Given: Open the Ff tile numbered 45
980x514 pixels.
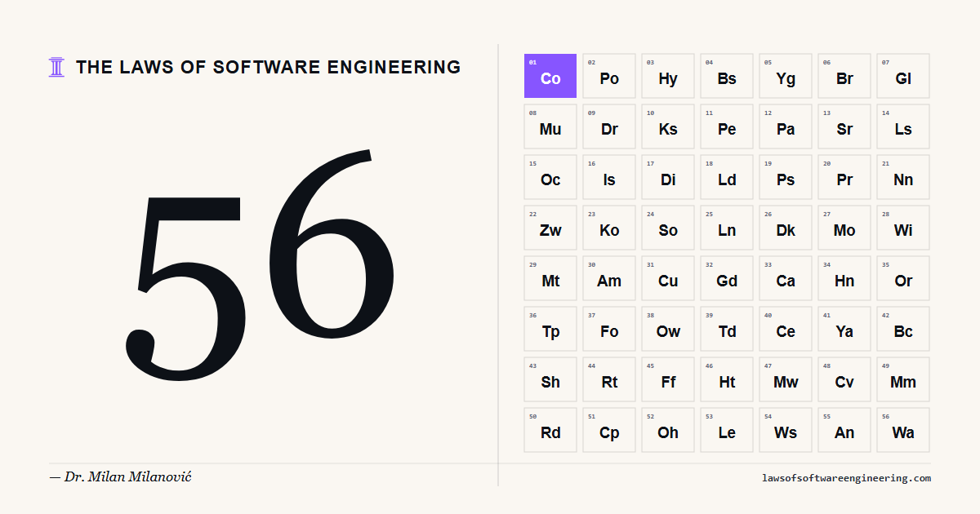Looking at the screenshot, I should pyautogui.click(x=668, y=379).
